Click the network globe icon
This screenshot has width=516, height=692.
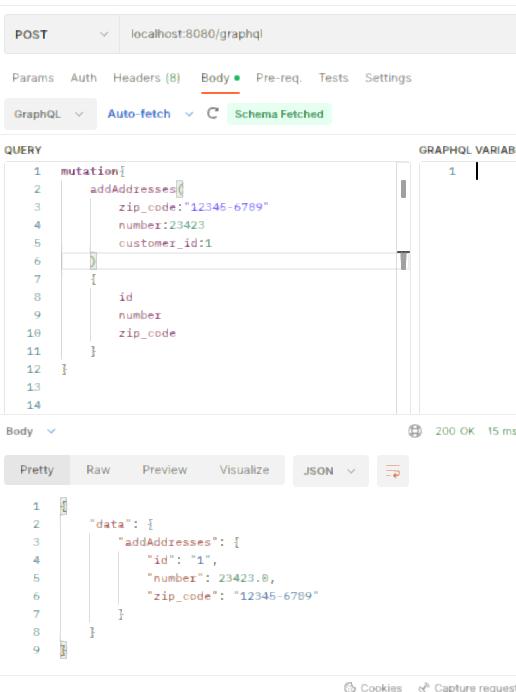coord(415,431)
